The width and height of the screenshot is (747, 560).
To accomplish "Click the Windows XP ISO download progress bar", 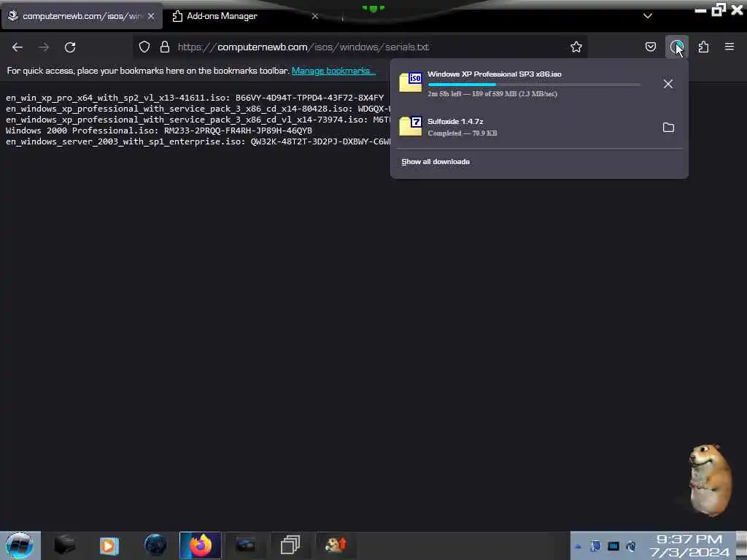I will [x=533, y=85].
